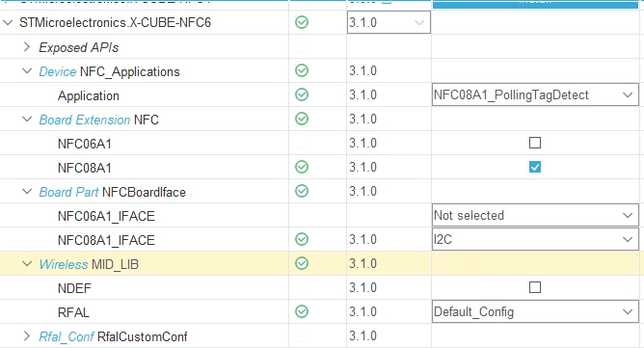644x348 pixels.
Task: Click version 3.1.0 in the NDEF row
Action: pyautogui.click(x=363, y=287)
